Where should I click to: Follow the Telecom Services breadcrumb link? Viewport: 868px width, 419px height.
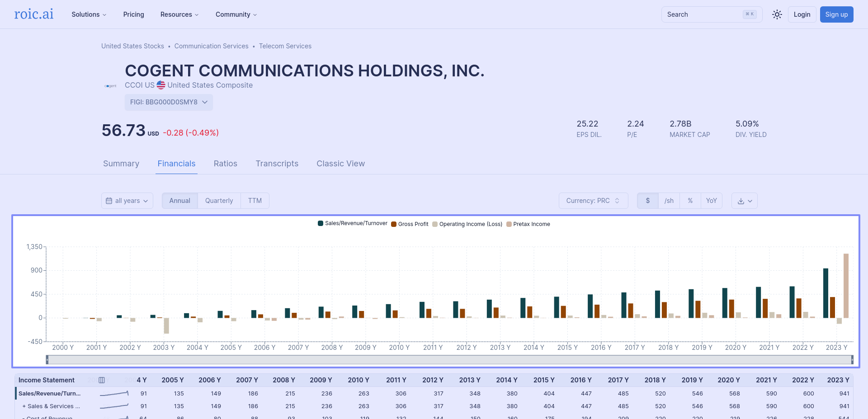click(285, 46)
